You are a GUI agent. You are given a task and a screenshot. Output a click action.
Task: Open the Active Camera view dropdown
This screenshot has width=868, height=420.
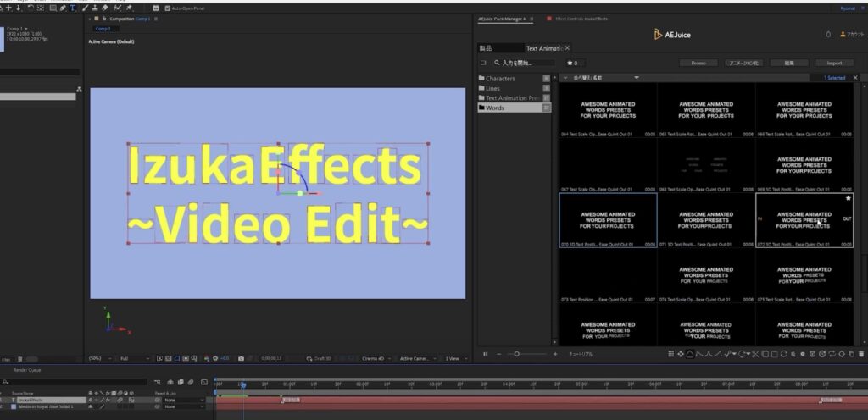tap(417, 359)
